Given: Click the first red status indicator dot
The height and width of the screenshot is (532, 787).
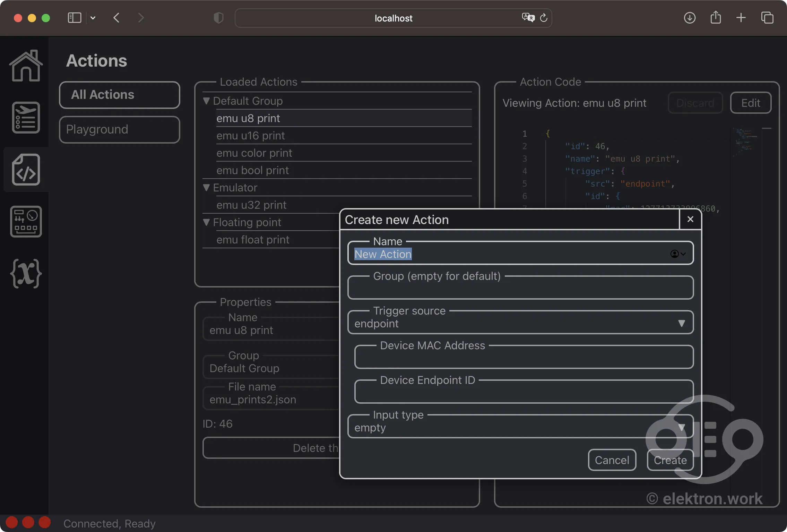Looking at the screenshot, I should tap(11, 522).
